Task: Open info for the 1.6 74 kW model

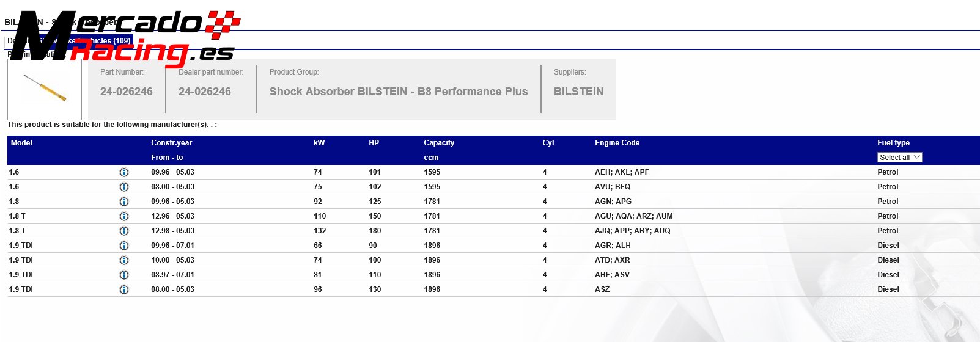Action: (124, 173)
